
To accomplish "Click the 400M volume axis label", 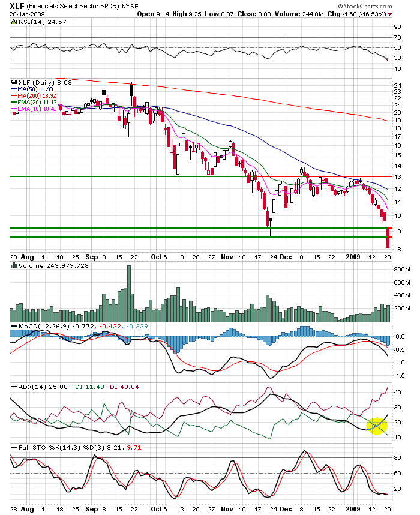I will tap(402, 295).
